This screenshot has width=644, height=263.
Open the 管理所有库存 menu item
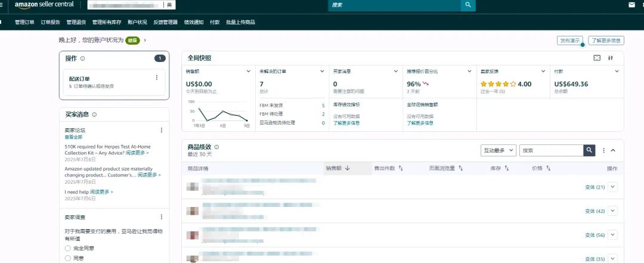[107, 22]
